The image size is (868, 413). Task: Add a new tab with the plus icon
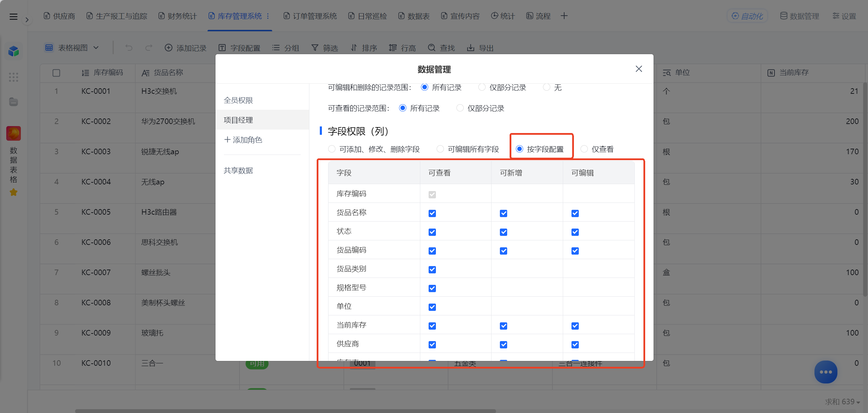point(564,16)
